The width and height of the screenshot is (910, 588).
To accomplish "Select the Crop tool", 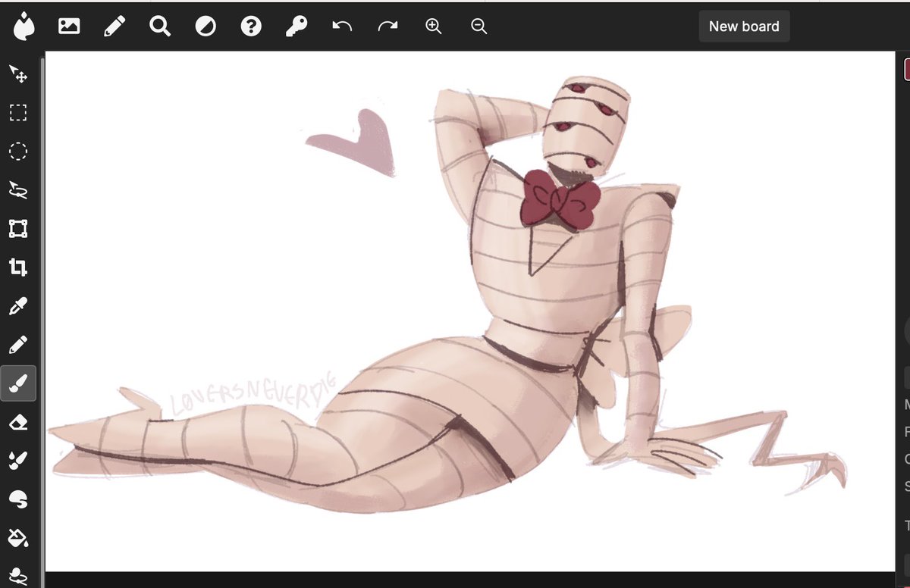I will click(x=18, y=267).
